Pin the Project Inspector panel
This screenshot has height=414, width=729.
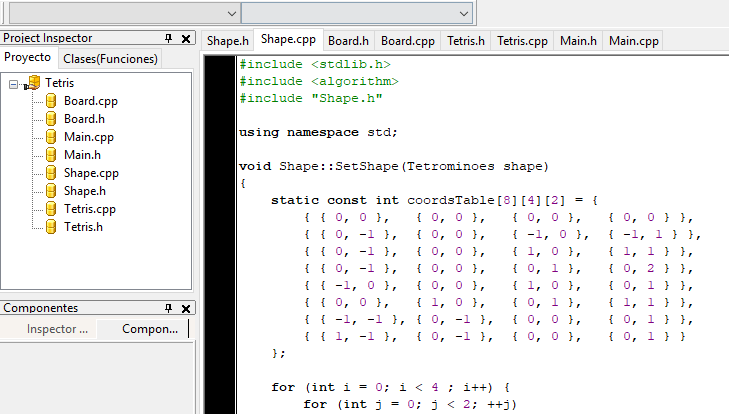(x=168, y=38)
